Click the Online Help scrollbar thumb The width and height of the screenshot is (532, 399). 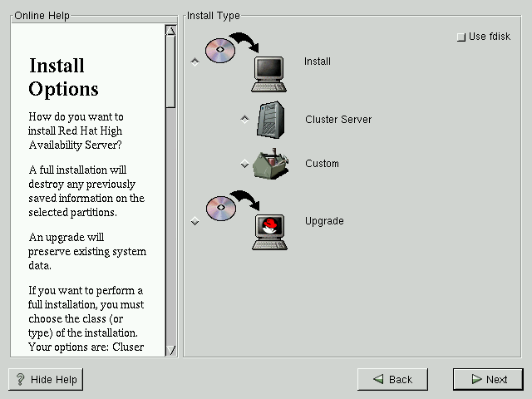click(170, 71)
